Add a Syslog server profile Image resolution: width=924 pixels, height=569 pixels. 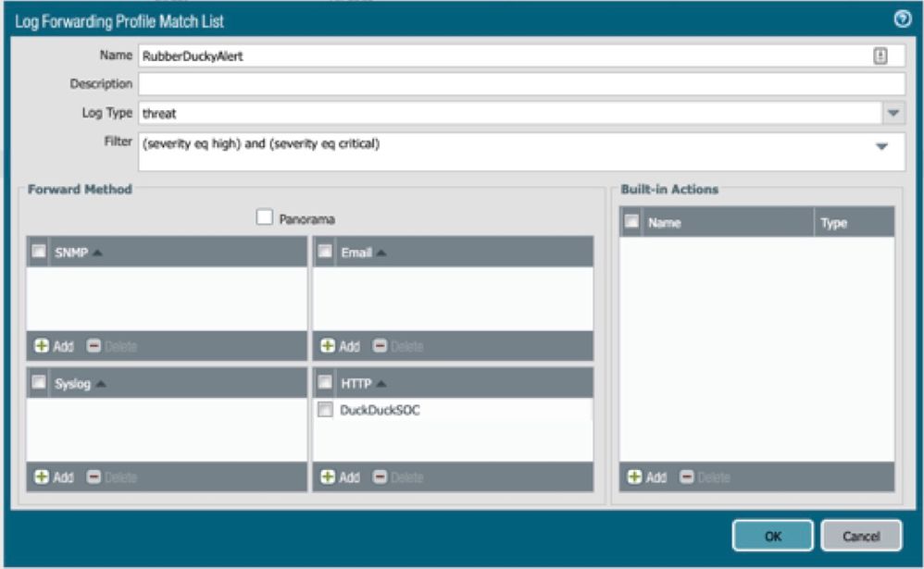point(55,477)
